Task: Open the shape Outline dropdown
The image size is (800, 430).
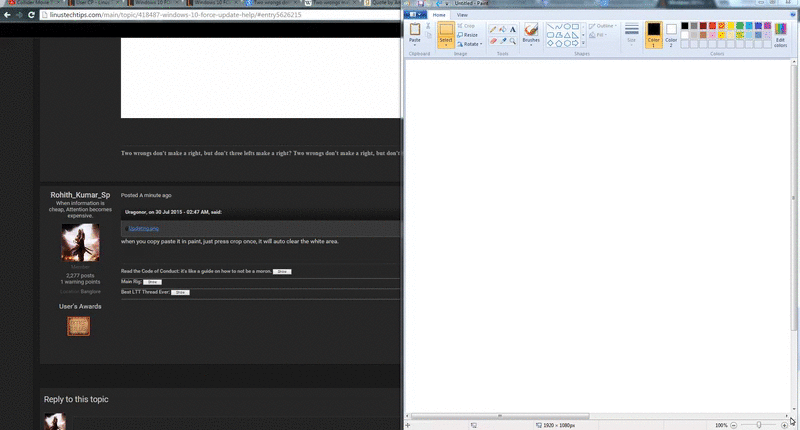Action: pos(603,26)
